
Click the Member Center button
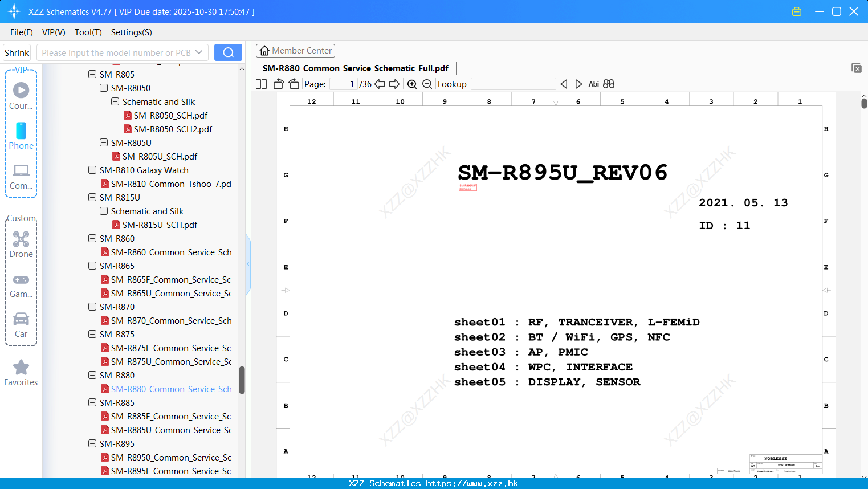[295, 50]
